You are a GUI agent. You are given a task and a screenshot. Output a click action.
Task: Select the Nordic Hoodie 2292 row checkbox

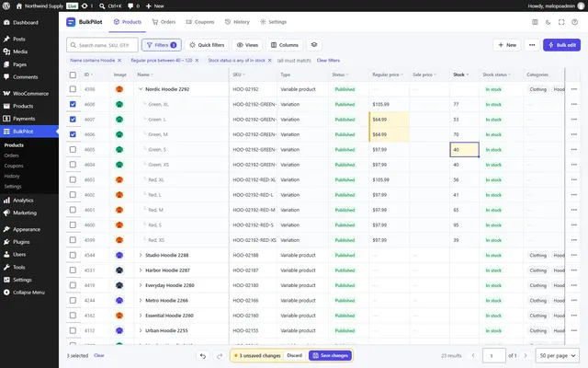pos(73,89)
